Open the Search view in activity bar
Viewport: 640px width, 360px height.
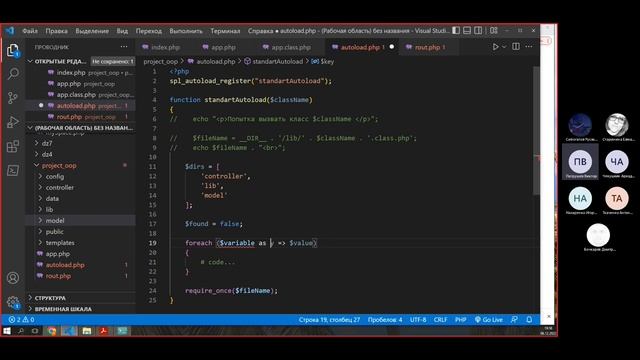click(x=13, y=74)
